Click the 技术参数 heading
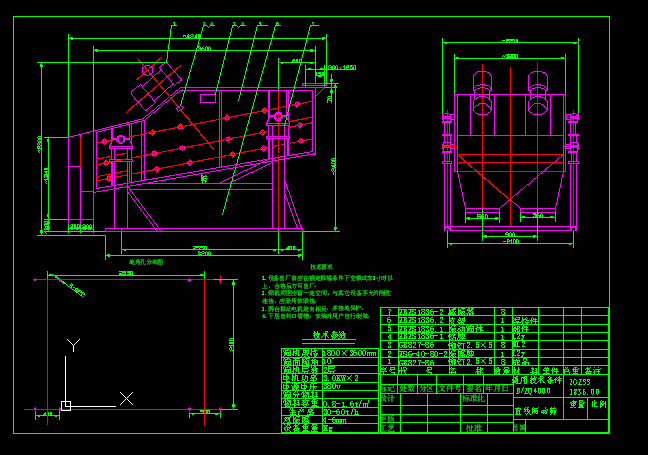This screenshot has width=648, height=455. pyautogui.click(x=329, y=335)
